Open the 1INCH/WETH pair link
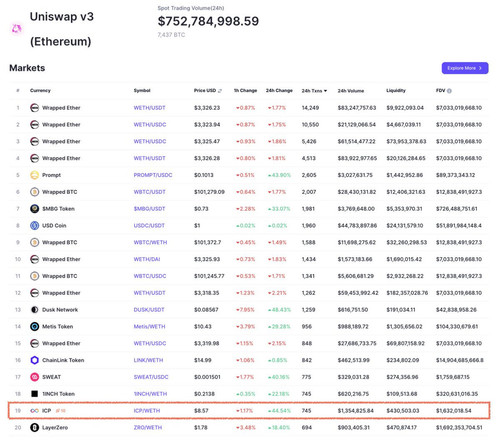Screen dimensions: 500x443 pyautogui.click(x=150, y=394)
